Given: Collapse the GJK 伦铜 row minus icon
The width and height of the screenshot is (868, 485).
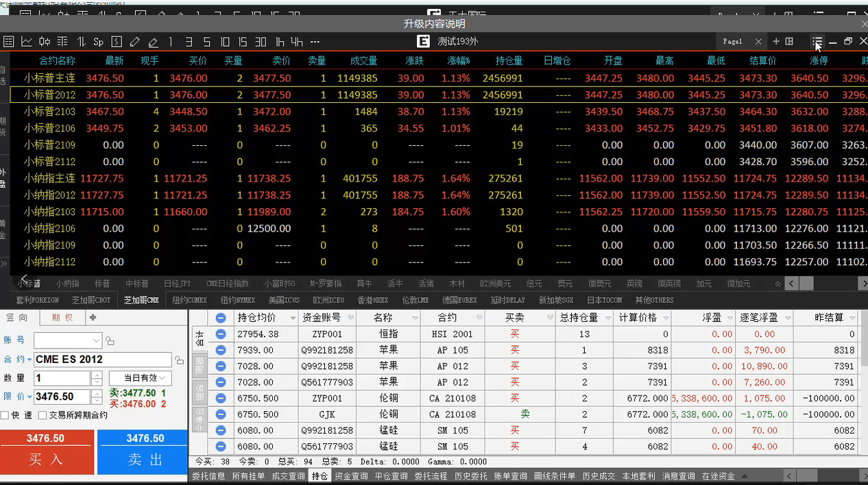Looking at the screenshot, I should [x=221, y=414].
